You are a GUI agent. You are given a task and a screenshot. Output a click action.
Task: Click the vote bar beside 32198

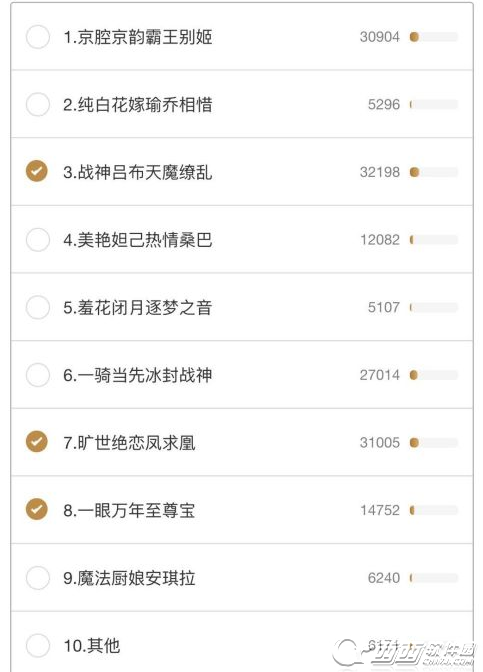tap(434, 172)
